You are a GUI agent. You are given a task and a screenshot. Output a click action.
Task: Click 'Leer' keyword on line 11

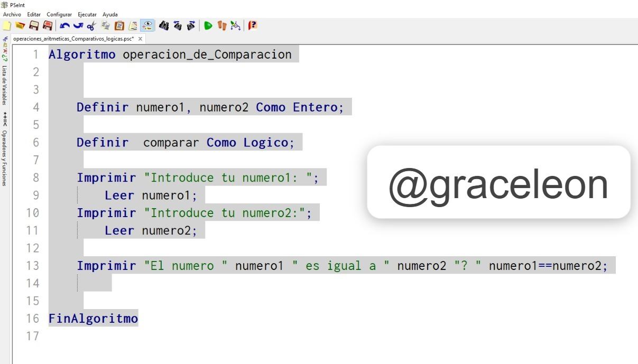[x=119, y=230]
